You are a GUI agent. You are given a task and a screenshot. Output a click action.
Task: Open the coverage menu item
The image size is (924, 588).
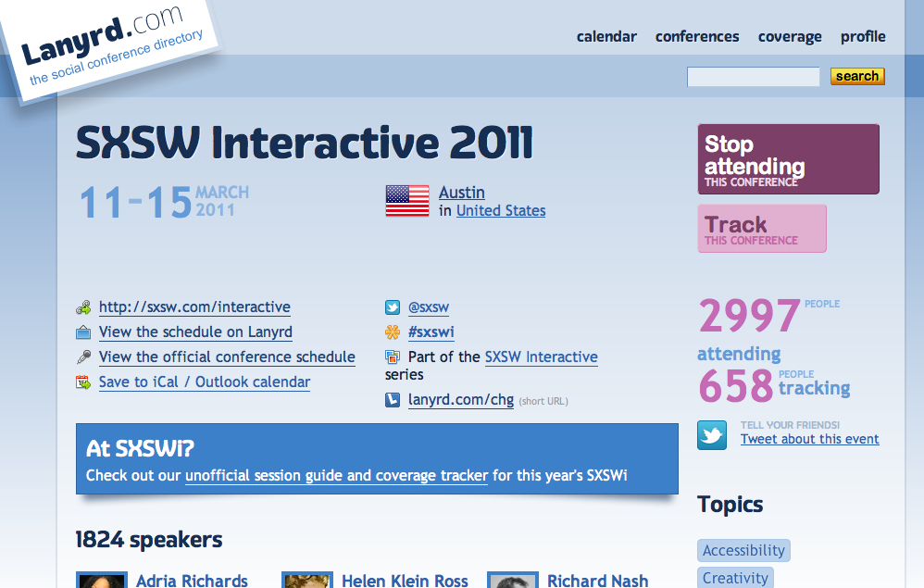pos(790,36)
